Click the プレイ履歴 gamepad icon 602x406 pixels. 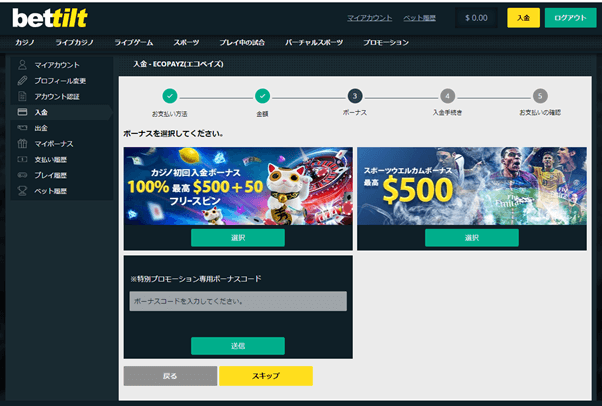point(22,175)
